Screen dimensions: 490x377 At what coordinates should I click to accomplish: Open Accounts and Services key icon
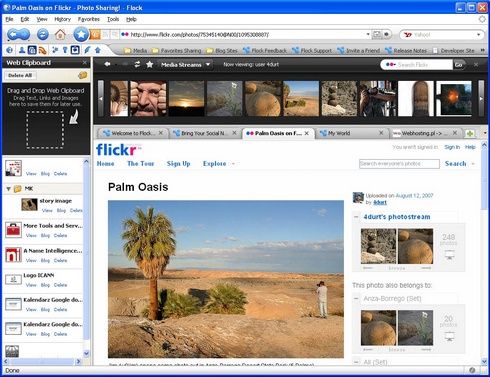(x=65, y=50)
